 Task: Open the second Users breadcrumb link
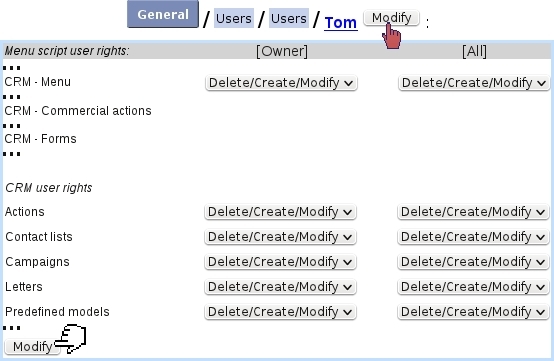[289, 18]
